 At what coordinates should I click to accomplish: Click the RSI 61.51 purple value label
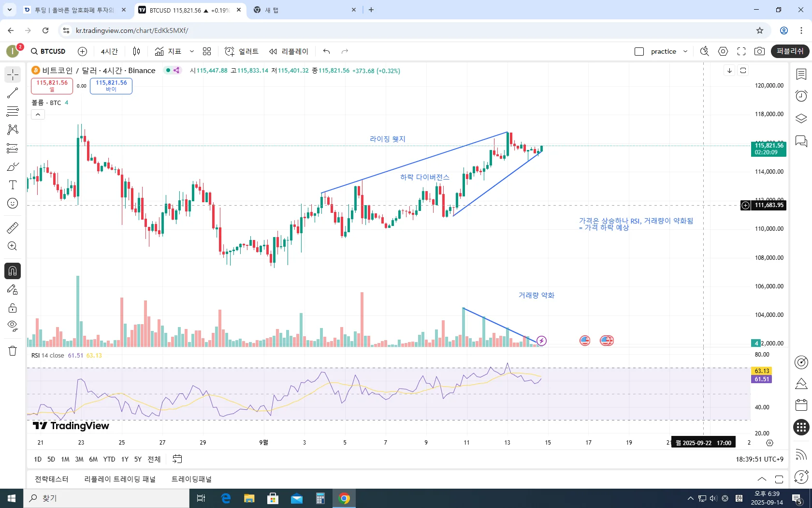(x=761, y=379)
